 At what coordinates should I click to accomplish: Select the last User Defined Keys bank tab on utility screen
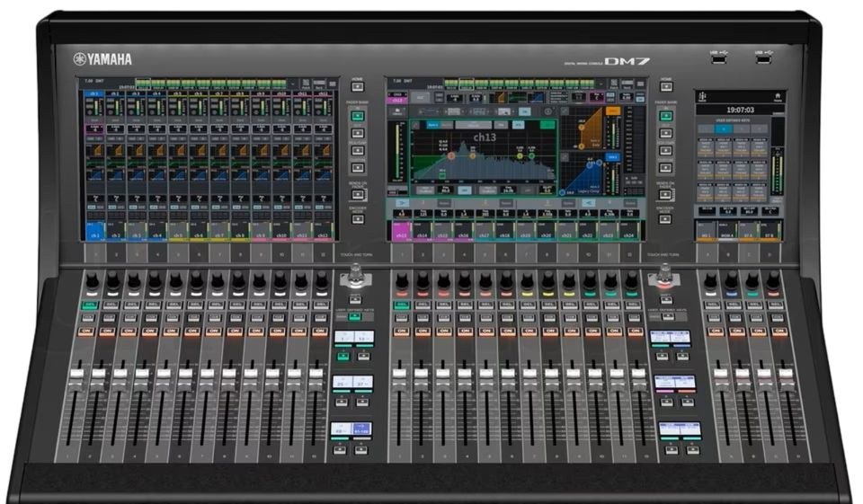pyautogui.click(x=760, y=128)
